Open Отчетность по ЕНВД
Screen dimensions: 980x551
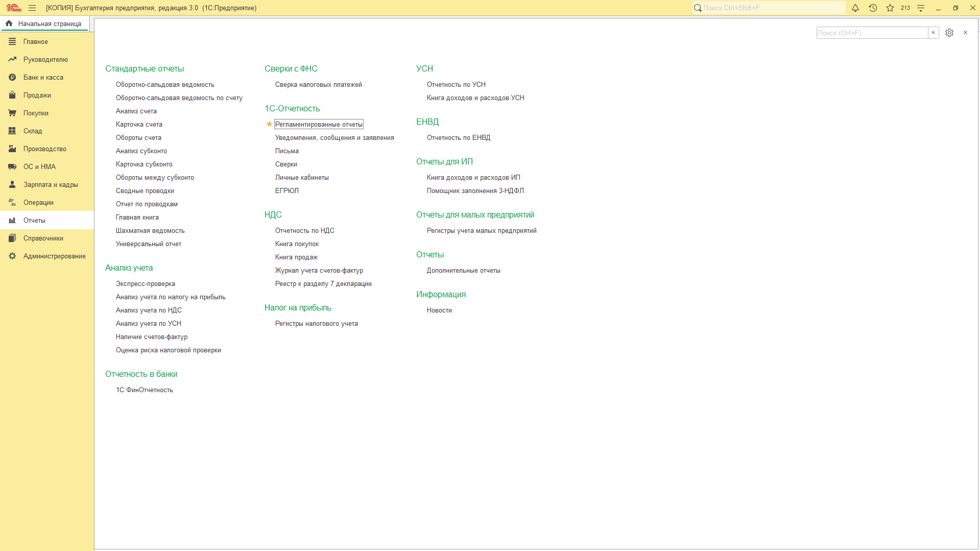[459, 137]
